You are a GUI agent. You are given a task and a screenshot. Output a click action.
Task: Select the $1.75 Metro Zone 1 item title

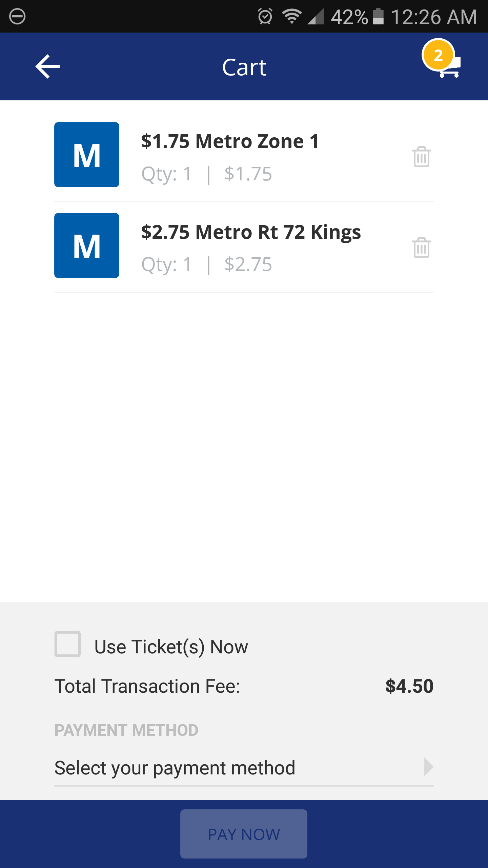(x=230, y=141)
